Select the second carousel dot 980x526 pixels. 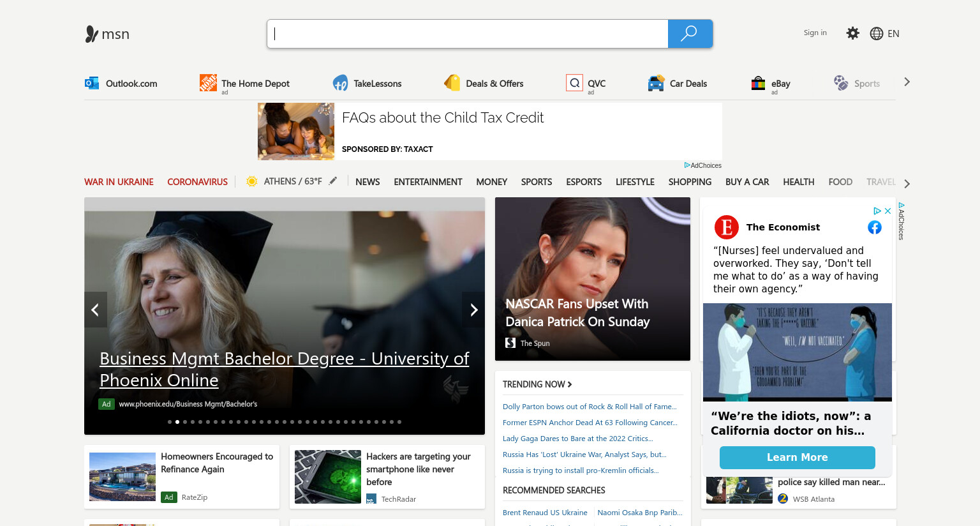coord(177,422)
